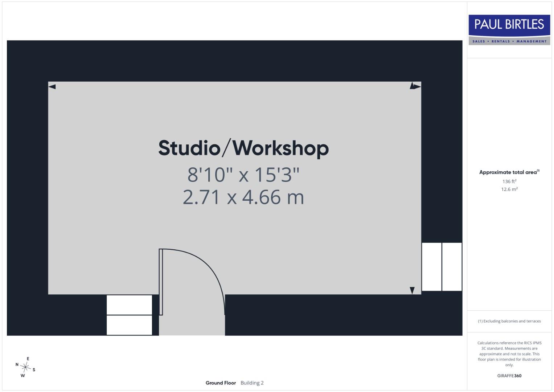Click the Building 2 label
Image resolution: width=554 pixels, height=392 pixels.
pos(252,383)
